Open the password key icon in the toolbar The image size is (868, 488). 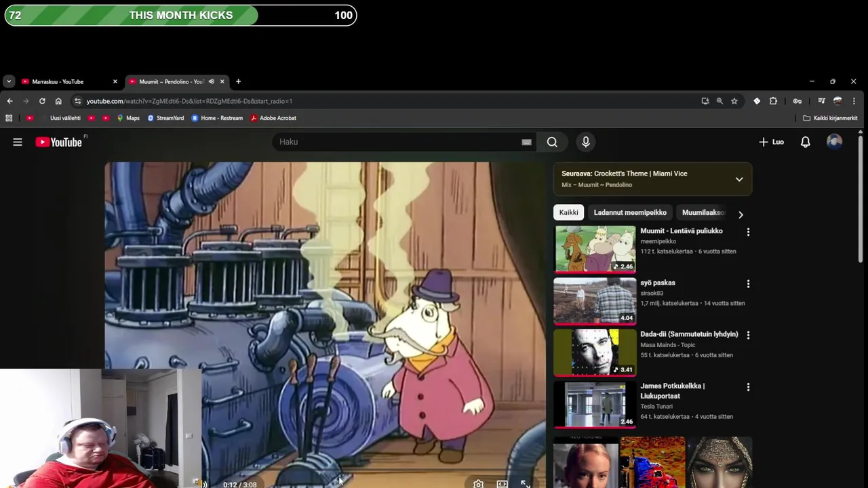(797, 101)
